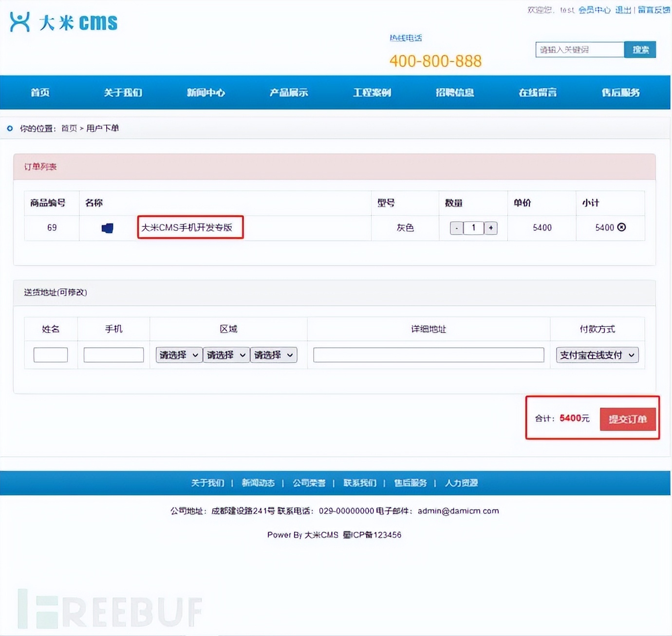The width and height of the screenshot is (672, 636).
Task: Click the 会员中心 member center link
Action: click(x=595, y=9)
